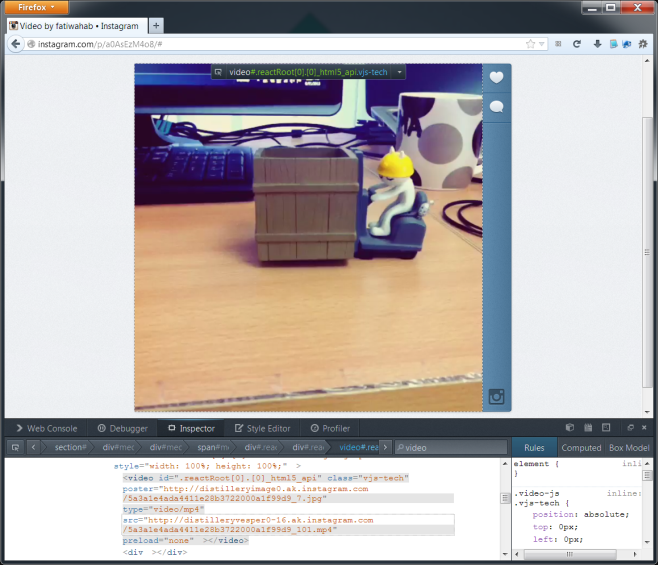Click the span# breadcrumb button
The width and height of the screenshot is (658, 565).
pos(212,447)
